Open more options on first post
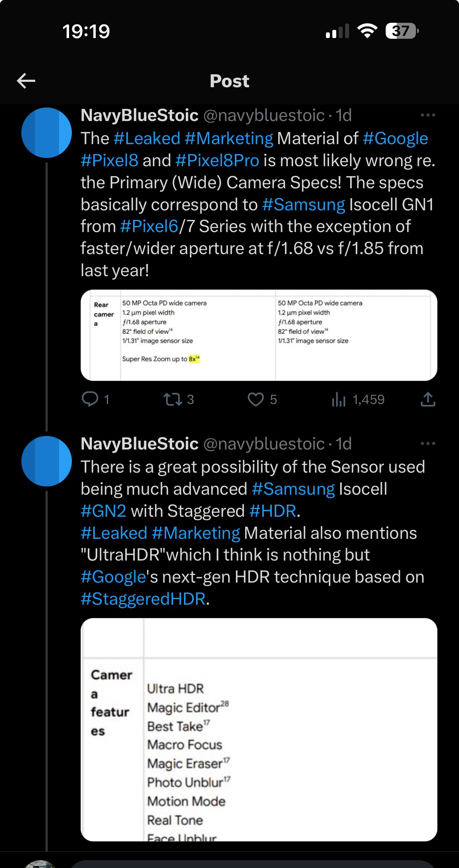 (427, 115)
